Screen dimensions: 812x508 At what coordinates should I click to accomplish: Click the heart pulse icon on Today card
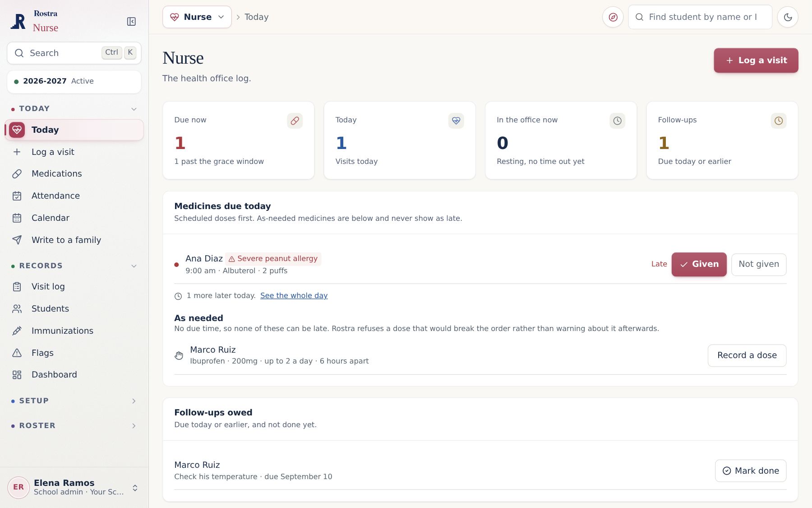[x=456, y=121]
